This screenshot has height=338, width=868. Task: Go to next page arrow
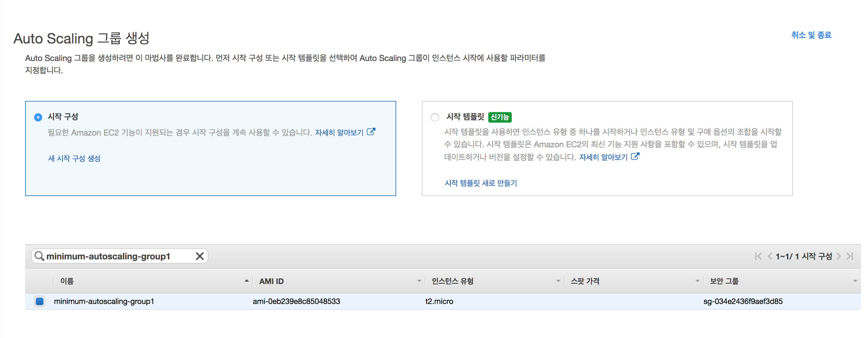[839, 256]
